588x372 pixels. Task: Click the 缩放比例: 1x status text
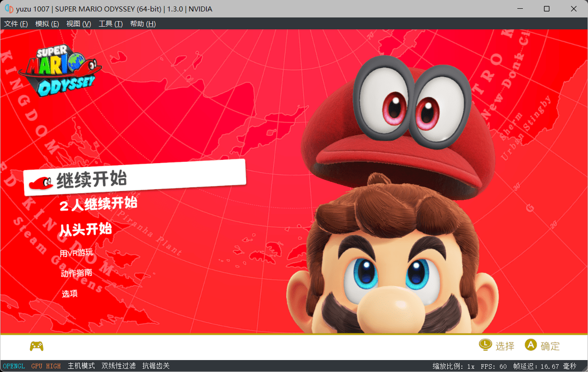coord(454,366)
